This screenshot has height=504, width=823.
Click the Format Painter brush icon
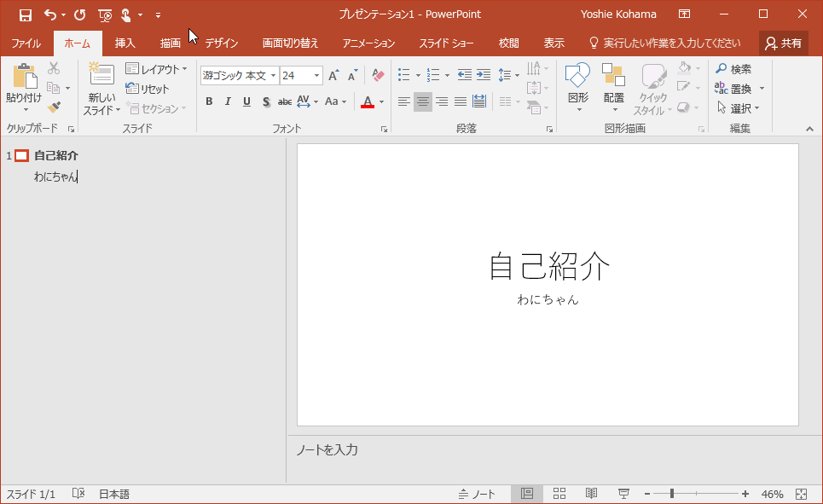point(55,107)
